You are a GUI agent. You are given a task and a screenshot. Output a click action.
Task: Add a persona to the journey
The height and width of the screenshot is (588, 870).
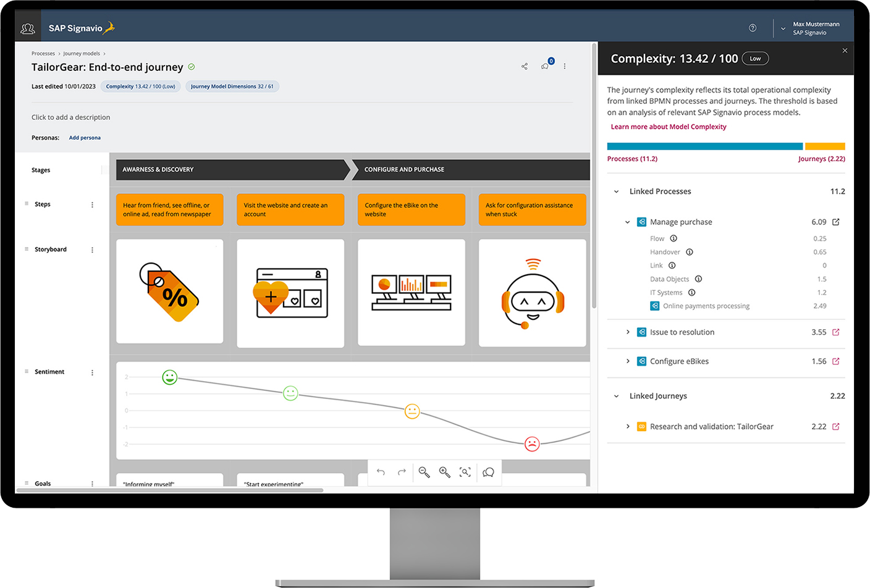tap(85, 137)
